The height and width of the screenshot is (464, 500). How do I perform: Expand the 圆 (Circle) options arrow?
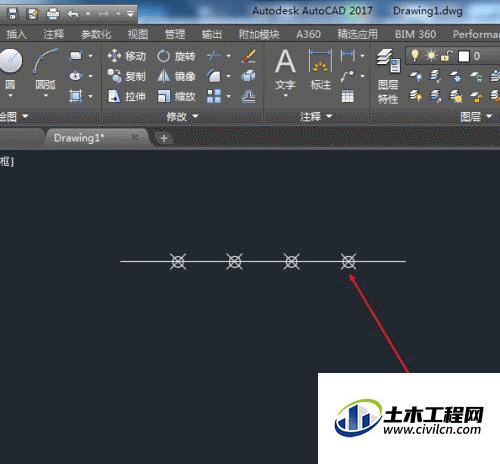tap(10, 96)
